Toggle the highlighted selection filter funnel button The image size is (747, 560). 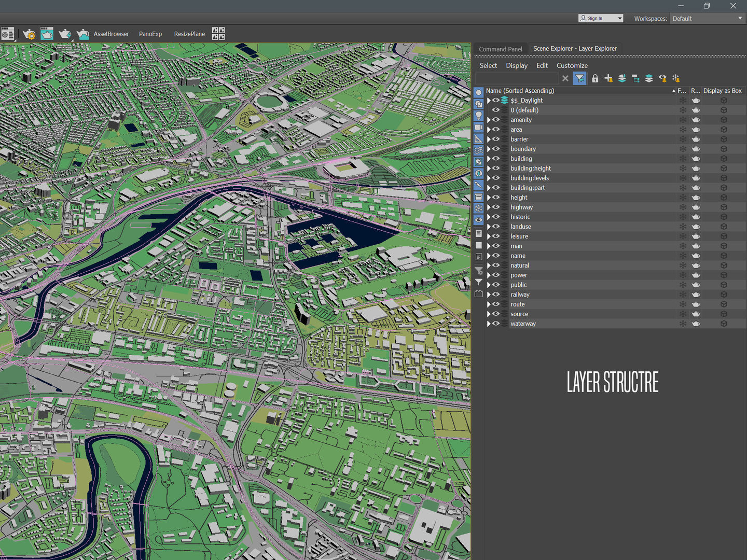point(580,78)
